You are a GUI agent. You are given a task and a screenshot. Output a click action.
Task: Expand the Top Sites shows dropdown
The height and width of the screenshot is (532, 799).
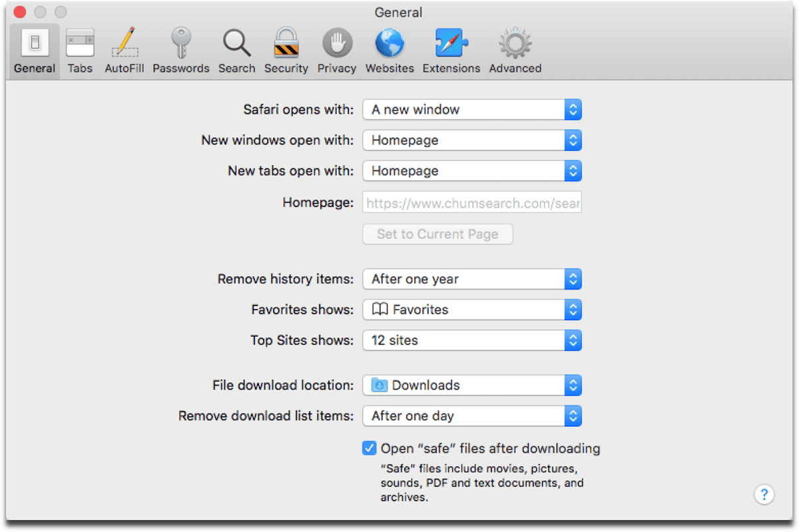coord(471,340)
